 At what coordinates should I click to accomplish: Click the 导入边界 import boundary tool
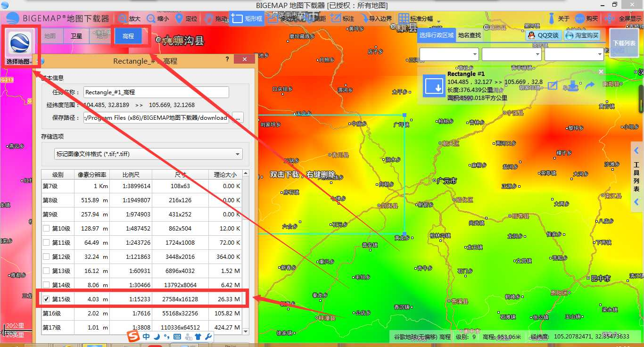376,19
